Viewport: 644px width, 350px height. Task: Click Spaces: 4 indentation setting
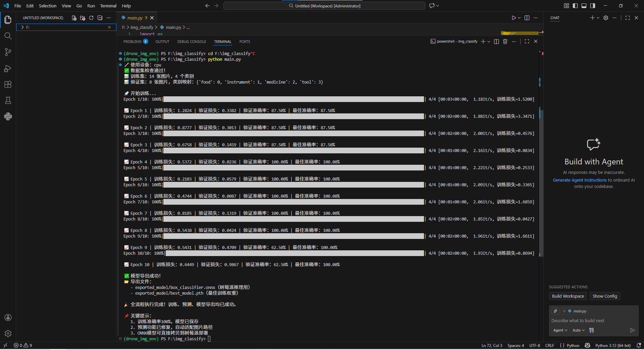(x=516, y=345)
